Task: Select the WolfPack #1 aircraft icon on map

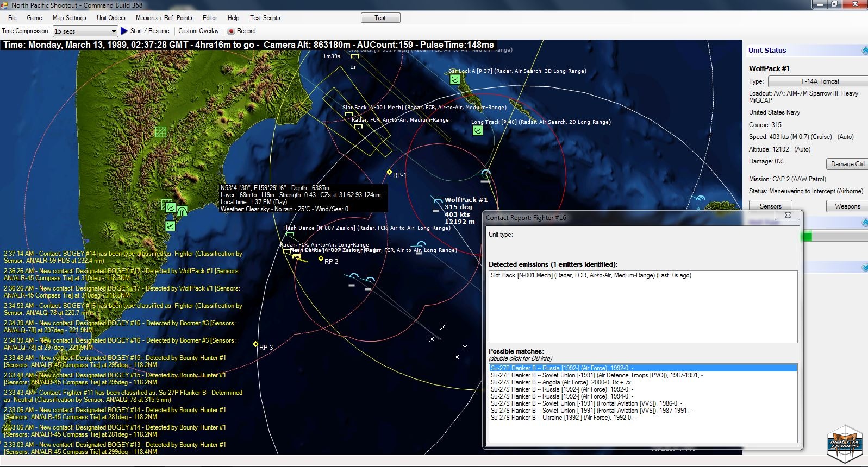Action: (438, 204)
